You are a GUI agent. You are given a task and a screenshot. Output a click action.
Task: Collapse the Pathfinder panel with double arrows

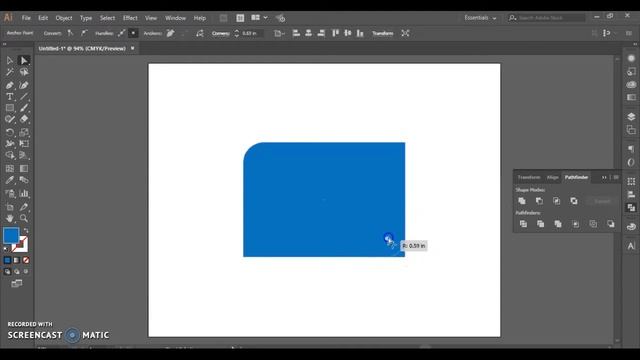pos(604,177)
